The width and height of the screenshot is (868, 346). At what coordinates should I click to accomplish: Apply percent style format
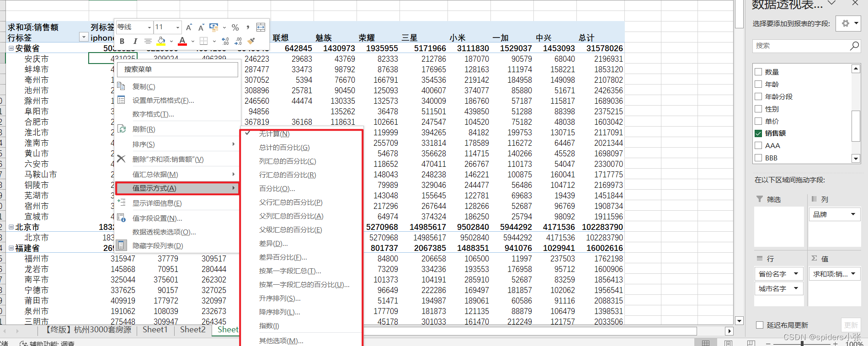click(x=235, y=27)
